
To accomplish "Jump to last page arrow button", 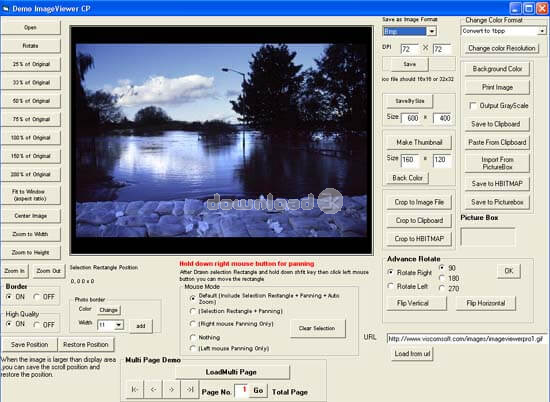I will (190, 389).
